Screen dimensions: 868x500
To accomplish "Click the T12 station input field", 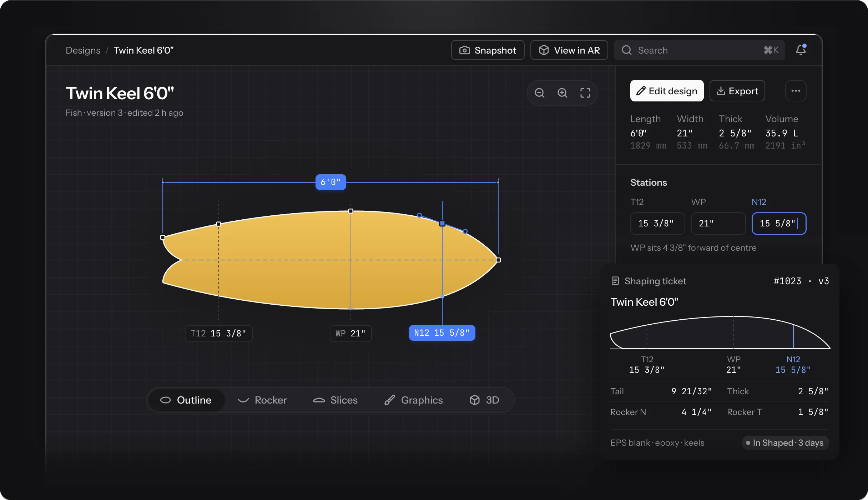I will pyautogui.click(x=657, y=224).
